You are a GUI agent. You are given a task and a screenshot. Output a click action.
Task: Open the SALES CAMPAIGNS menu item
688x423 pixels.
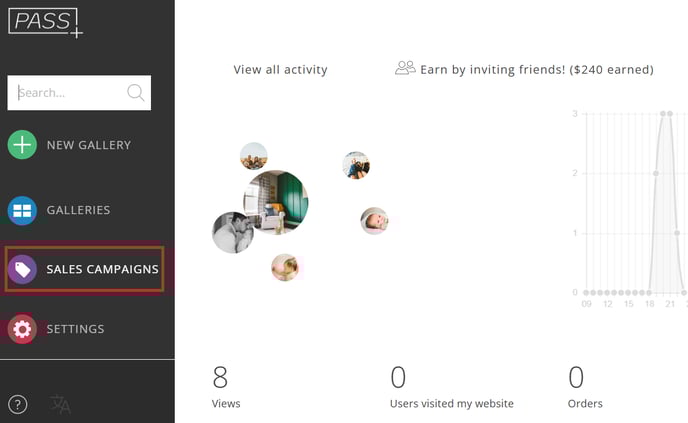pos(84,269)
